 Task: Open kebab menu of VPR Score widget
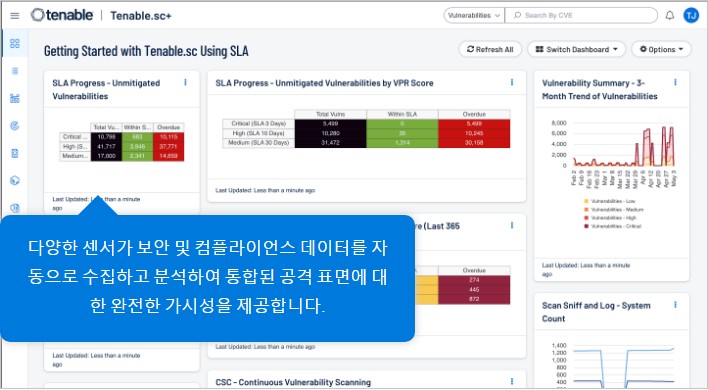tap(512, 82)
